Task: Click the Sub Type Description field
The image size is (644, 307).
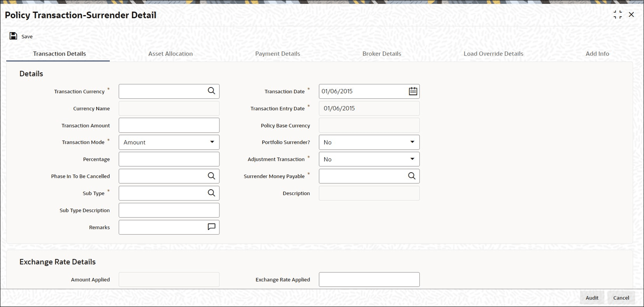Action: point(169,210)
